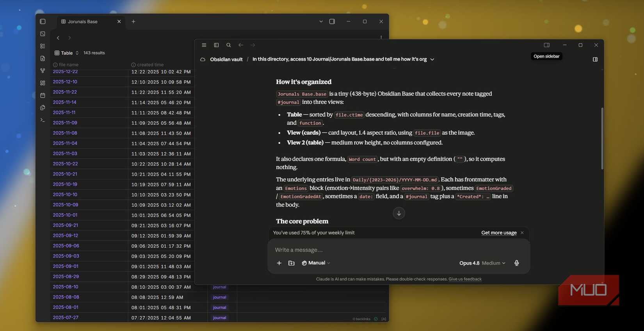The height and width of the screenshot is (331, 644).
Task: Open Give us feedback link
Action: (x=465, y=279)
